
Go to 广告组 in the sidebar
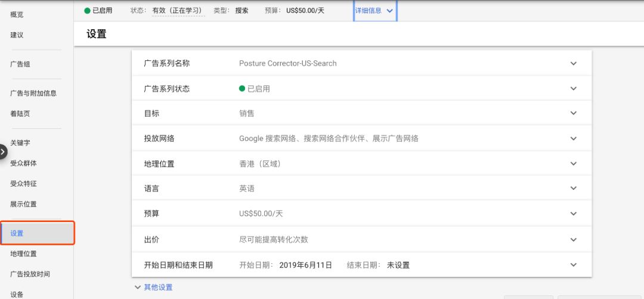click(20, 64)
